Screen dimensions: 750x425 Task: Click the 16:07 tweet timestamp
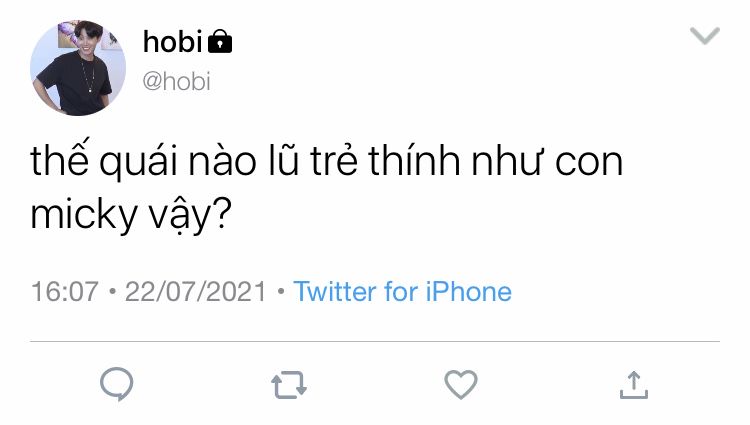65,292
